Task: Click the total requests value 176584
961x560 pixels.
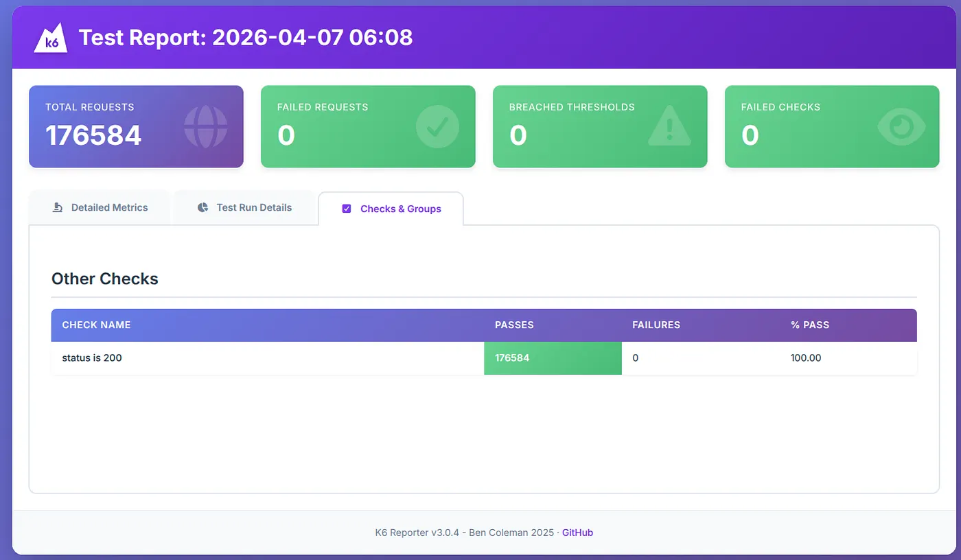Action: coord(93,135)
